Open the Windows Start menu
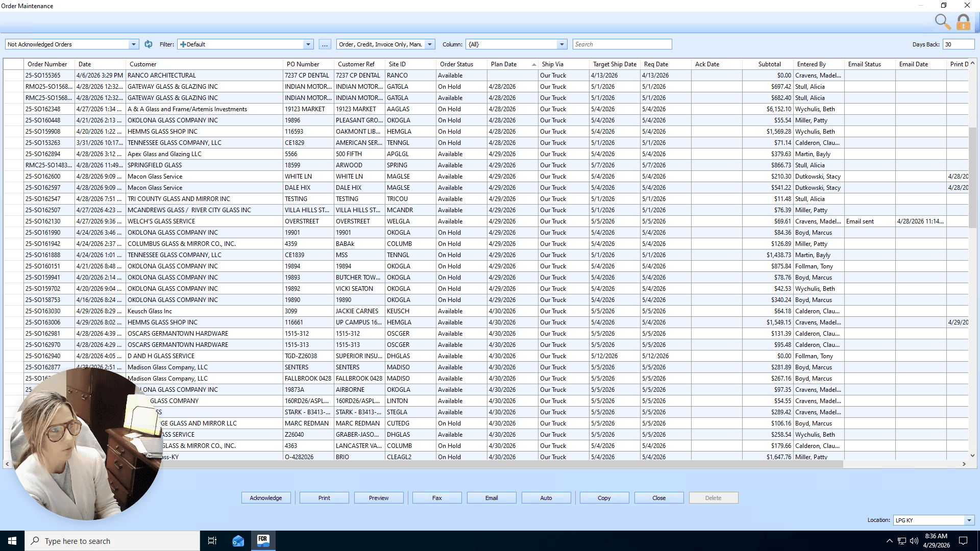 click(x=12, y=541)
